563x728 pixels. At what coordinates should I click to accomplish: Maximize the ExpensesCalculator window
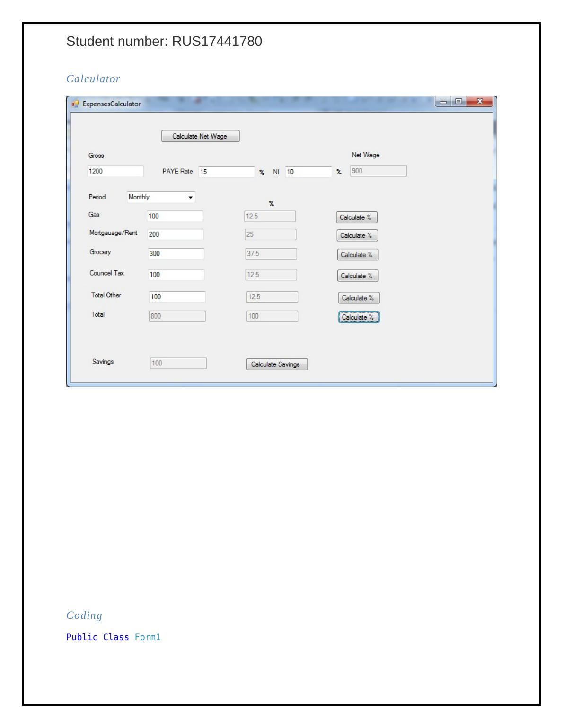tap(458, 102)
